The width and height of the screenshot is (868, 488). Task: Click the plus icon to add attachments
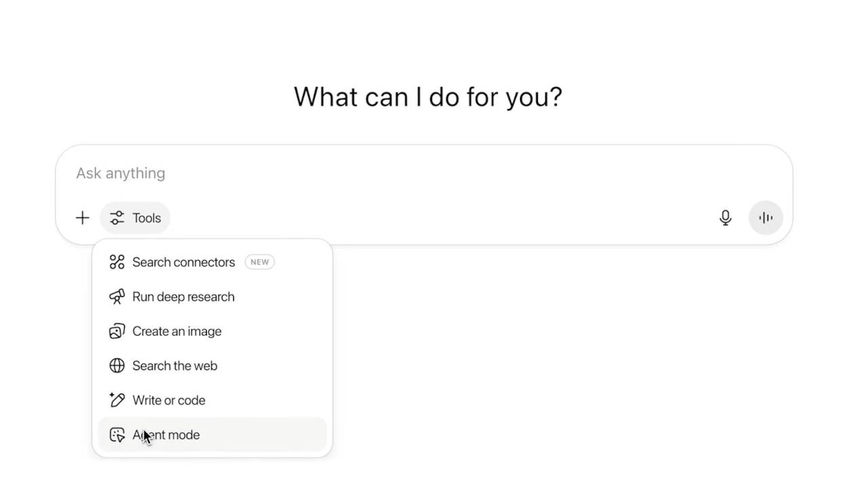[x=82, y=218]
